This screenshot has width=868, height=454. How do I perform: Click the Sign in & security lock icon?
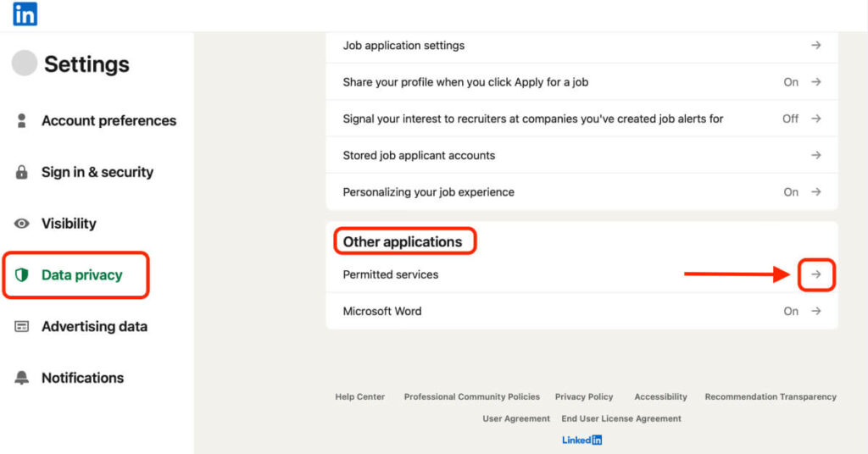[21, 172]
